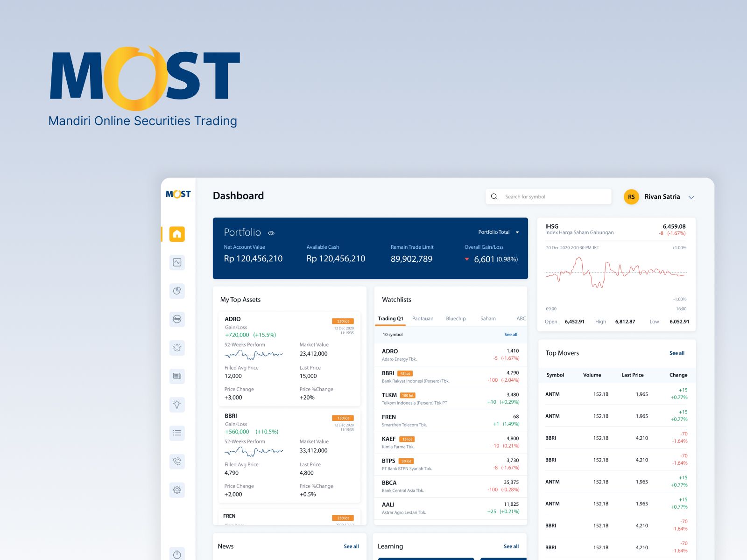Sort Top Movers by Change column
The width and height of the screenshot is (747, 560).
coord(678,375)
